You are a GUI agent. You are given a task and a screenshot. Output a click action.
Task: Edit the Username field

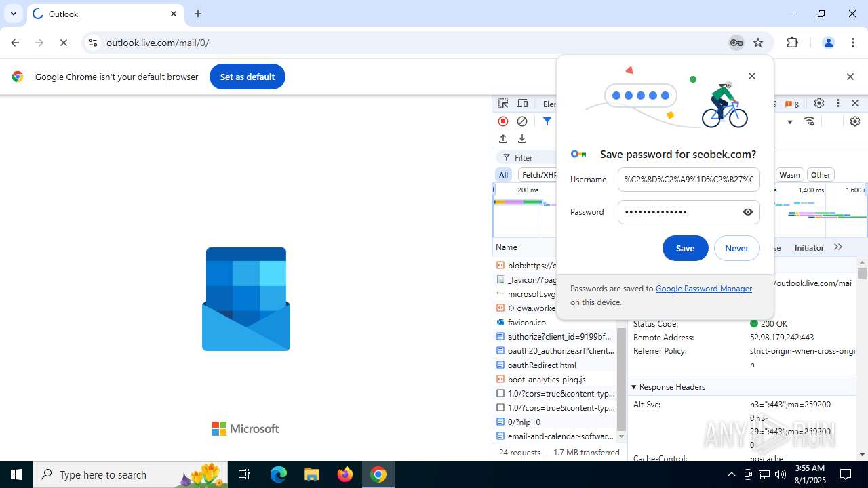(688, 180)
